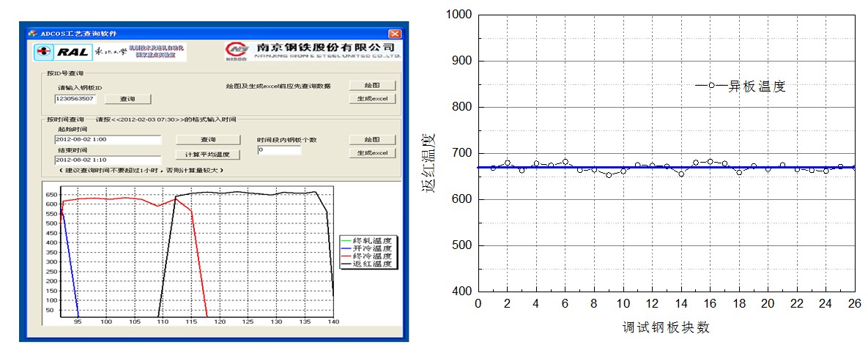Viewport: 868px width, 345px height.
Task: Click 生成excel in the time query section
Action: click(371, 153)
